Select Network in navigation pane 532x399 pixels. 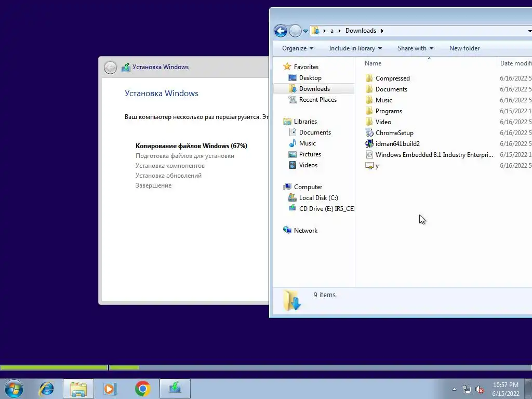point(305,230)
